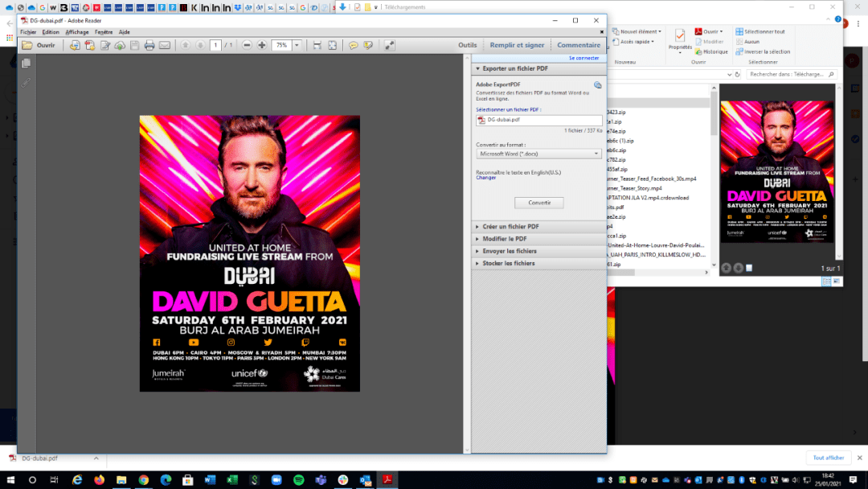Open the zoom percentage dropdown arrow
This screenshot has height=489, width=868.
[x=297, y=45]
